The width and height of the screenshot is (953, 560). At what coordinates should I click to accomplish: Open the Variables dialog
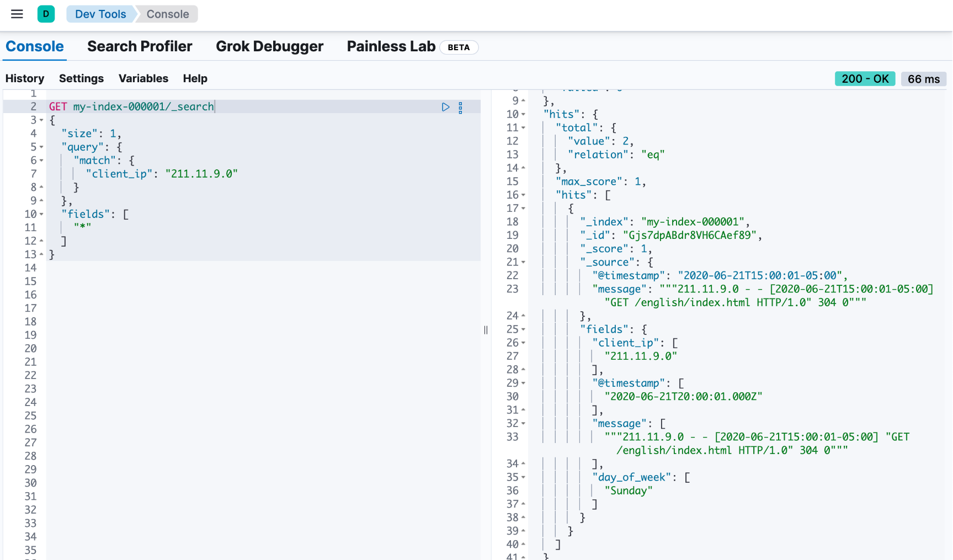click(143, 78)
